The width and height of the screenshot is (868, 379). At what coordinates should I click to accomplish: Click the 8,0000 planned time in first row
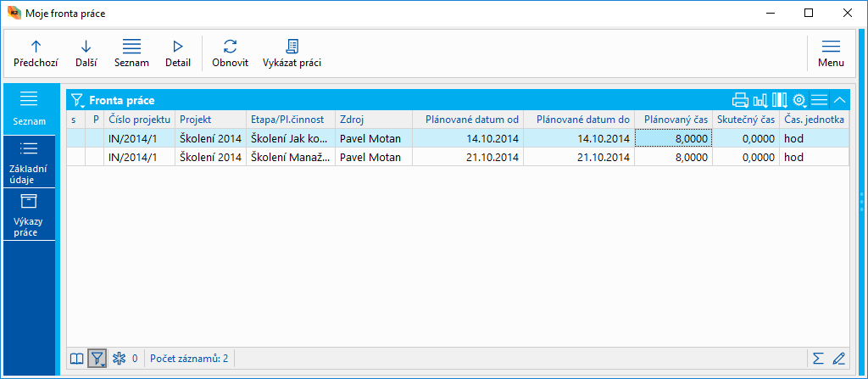(673, 138)
